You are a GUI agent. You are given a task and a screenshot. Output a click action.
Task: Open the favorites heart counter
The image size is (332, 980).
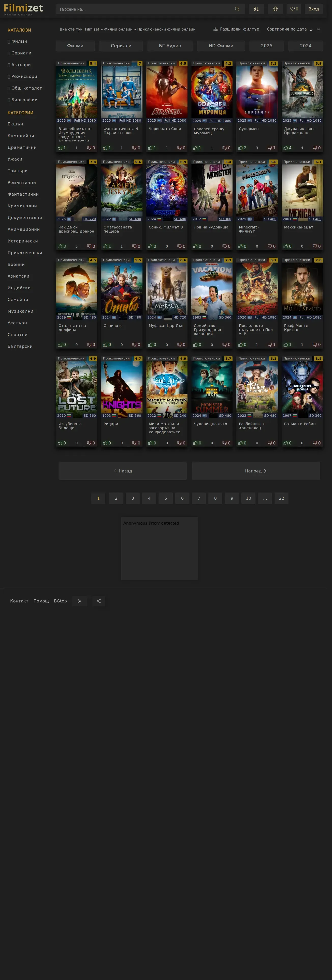tap(294, 9)
